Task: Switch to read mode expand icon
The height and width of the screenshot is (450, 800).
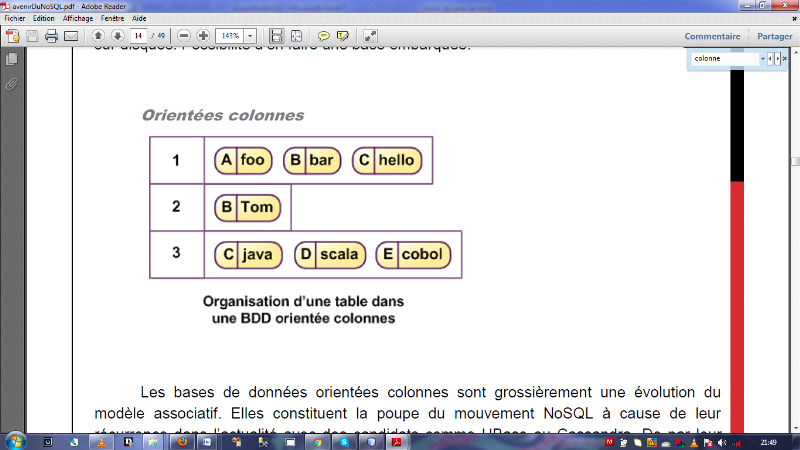Action: point(370,36)
